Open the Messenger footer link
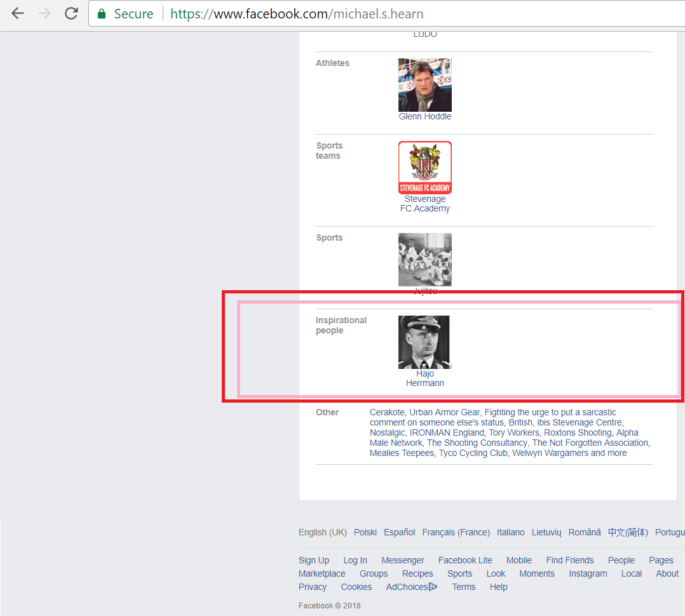The width and height of the screenshot is (685, 616). (x=402, y=561)
